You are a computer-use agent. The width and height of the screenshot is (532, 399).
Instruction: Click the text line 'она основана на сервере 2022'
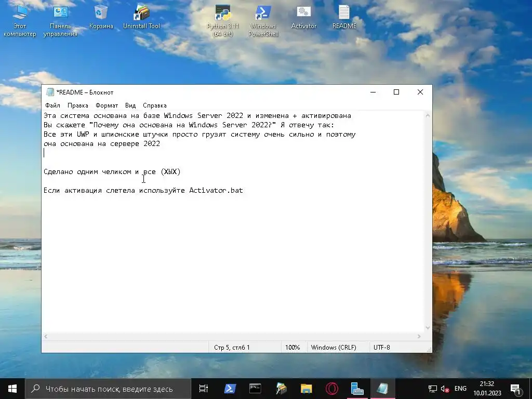coord(102,144)
